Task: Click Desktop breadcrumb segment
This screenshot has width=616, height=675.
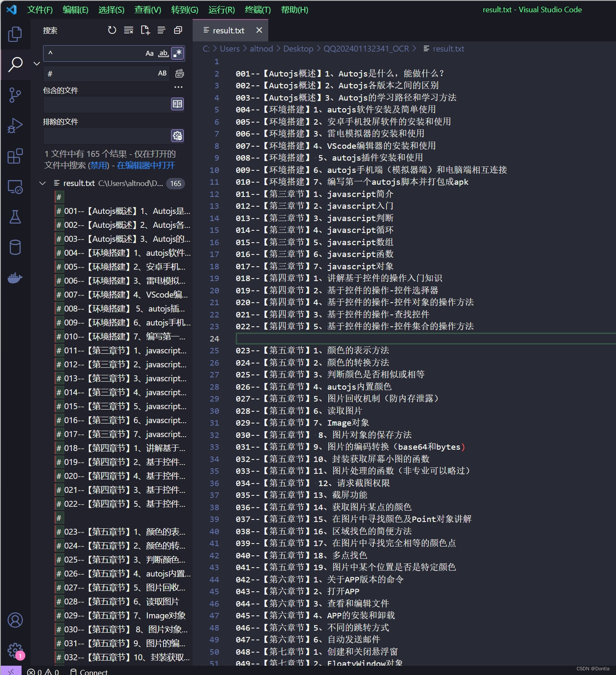Action: pyautogui.click(x=298, y=49)
